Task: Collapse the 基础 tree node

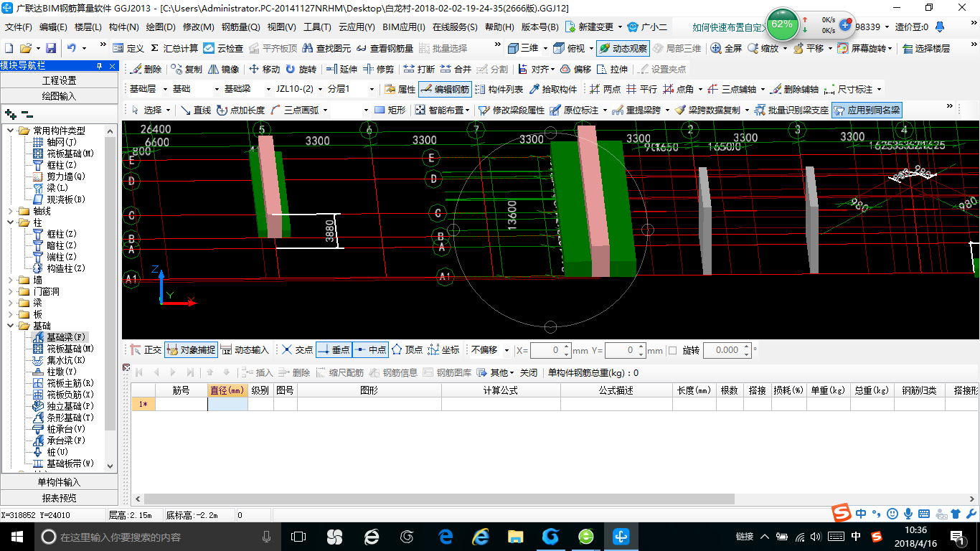Action: click(10, 326)
